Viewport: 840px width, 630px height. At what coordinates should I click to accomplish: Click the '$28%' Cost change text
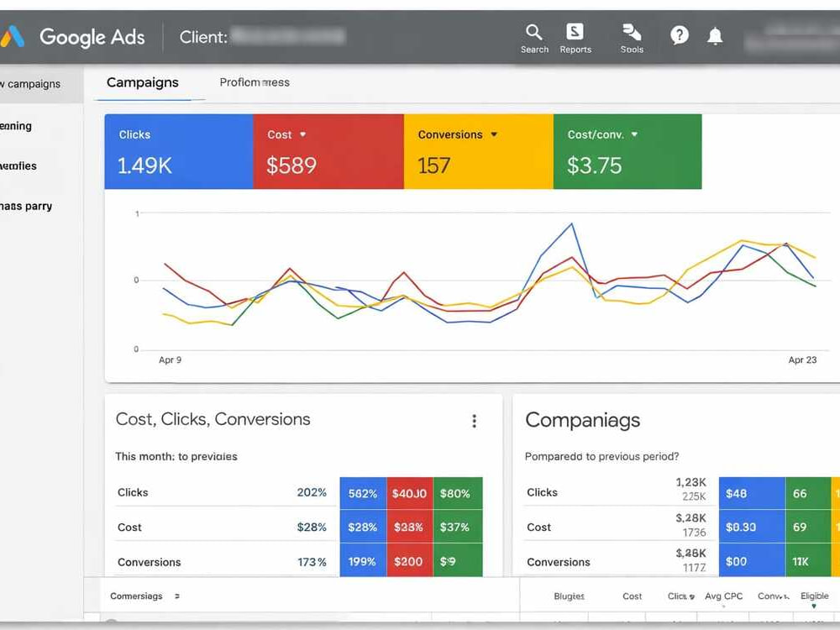(x=312, y=528)
